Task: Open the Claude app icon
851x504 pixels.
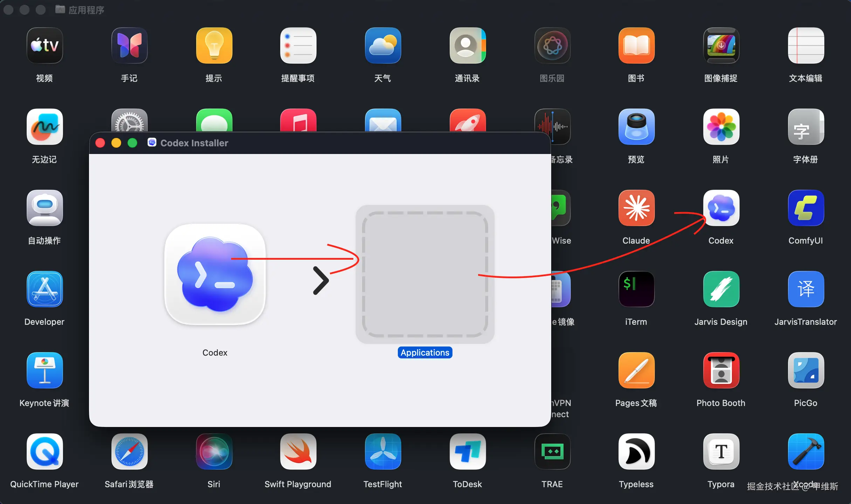Action: tap(636, 208)
